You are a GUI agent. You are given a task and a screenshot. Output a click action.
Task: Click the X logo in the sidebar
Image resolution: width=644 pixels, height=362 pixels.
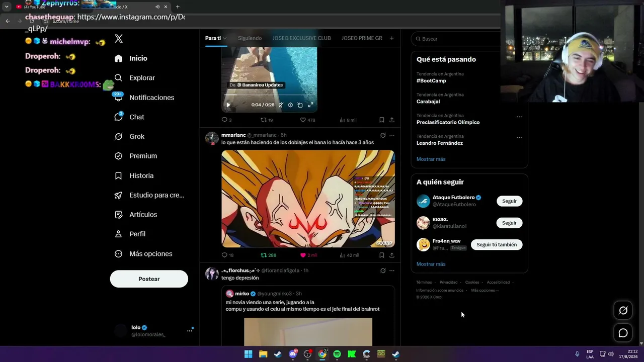[119, 39]
